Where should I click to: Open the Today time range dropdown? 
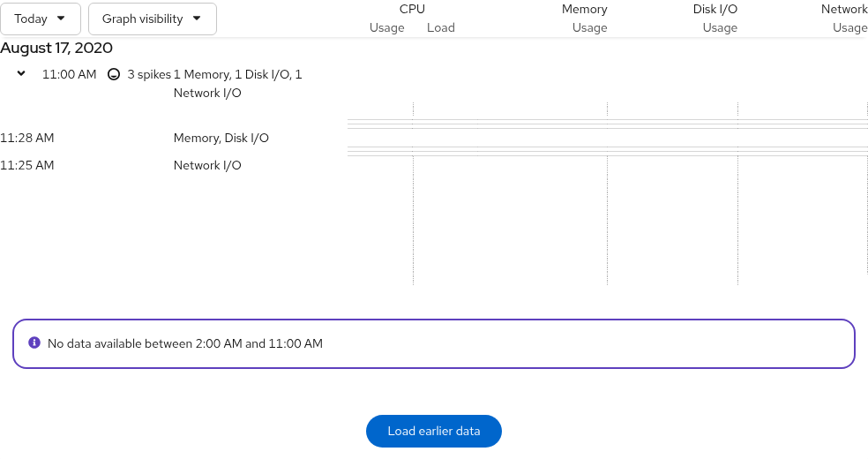click(x=41, y=19)
